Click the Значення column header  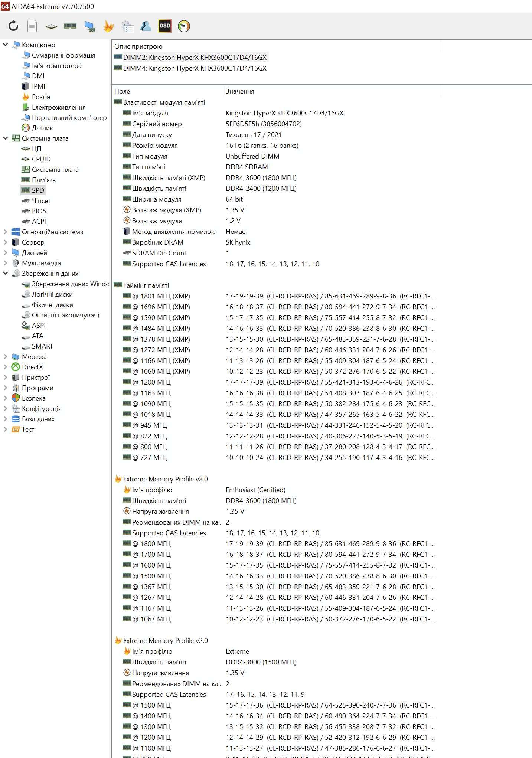(x=332, y=91)
